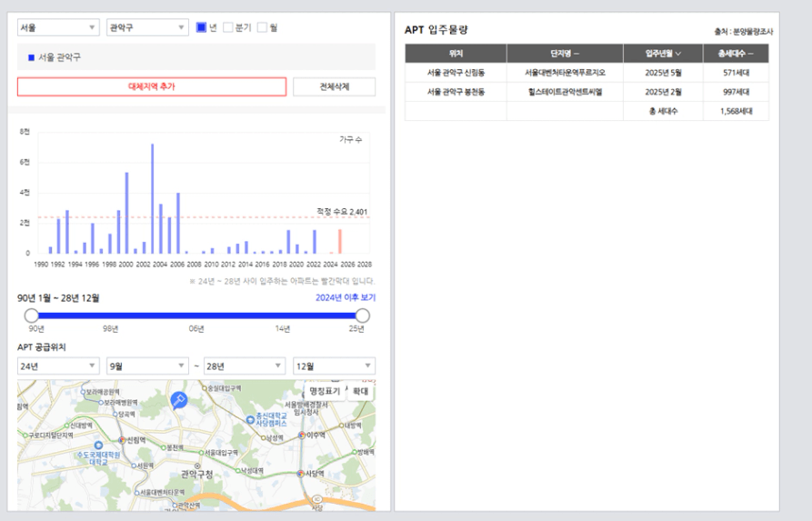Image resolution: width=812 pixels, height=521 pixels.
Task: Open the 24년 start year dropdown
Action: click(58, 366)
